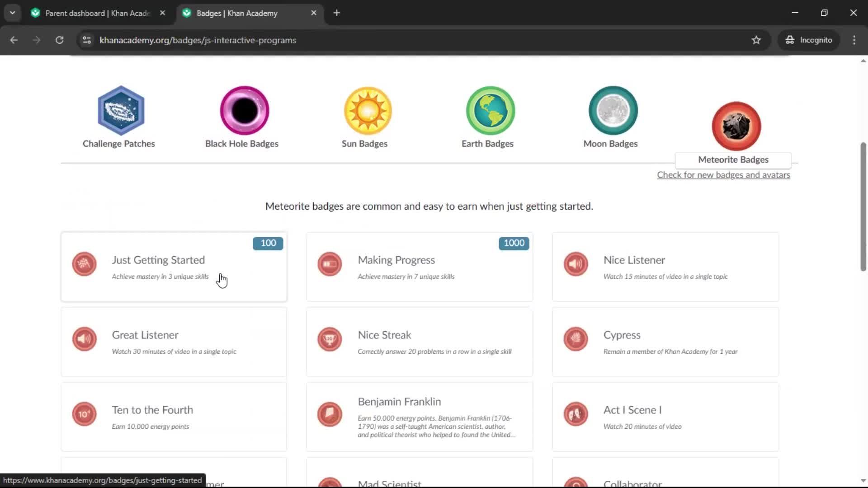This screenshot has width=868, height=488.
Task: Open the tab search dropdown
Action: pyautogui.click(x=12, y=13)
